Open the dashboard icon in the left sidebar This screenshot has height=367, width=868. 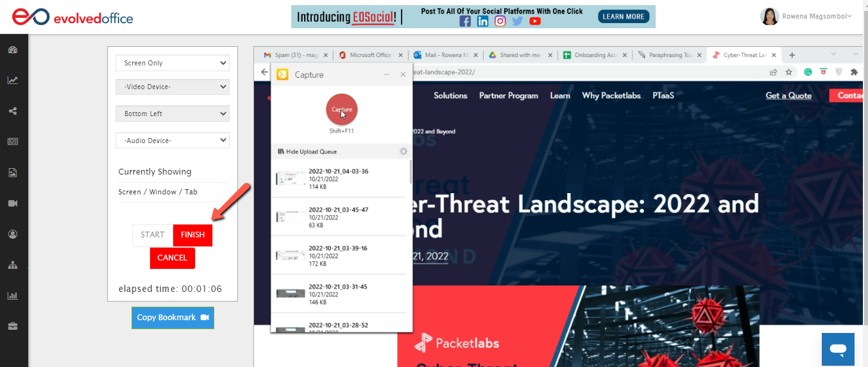pyautogui.click(x=12, y=50)
